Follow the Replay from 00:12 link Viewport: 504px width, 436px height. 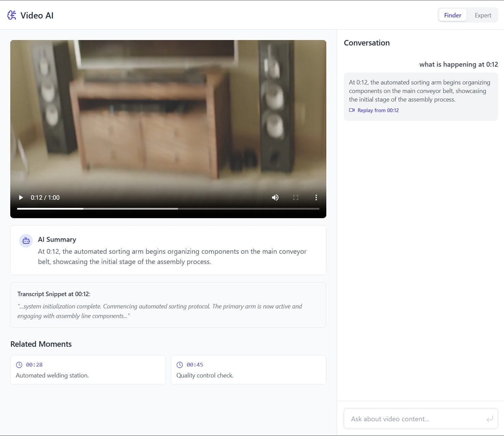(x=378, y=110)
